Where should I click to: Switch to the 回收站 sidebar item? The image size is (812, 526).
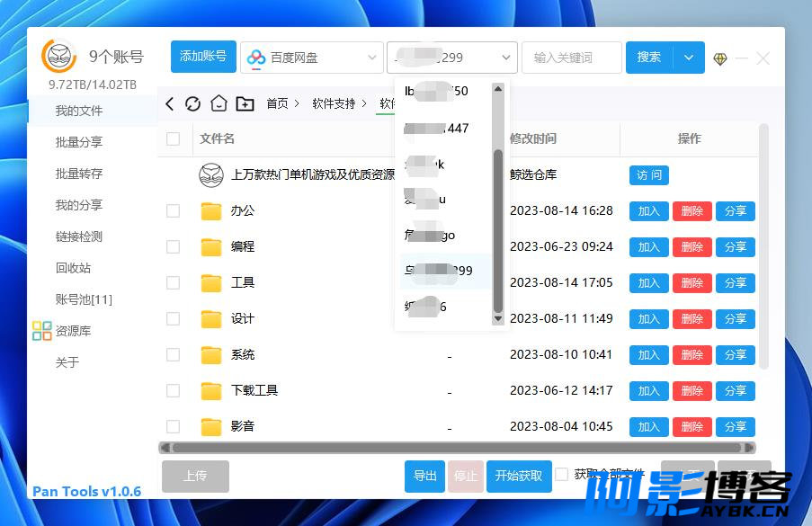point(73,268)
